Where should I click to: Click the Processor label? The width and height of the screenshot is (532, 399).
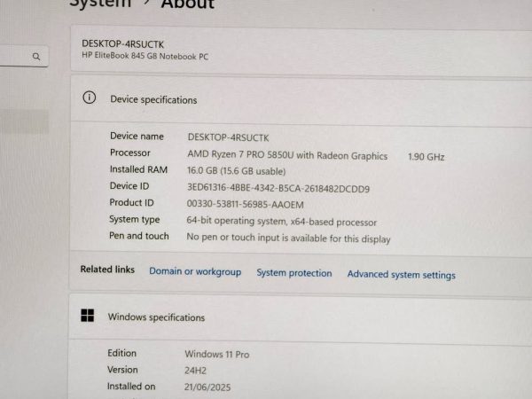click(130, 153)
